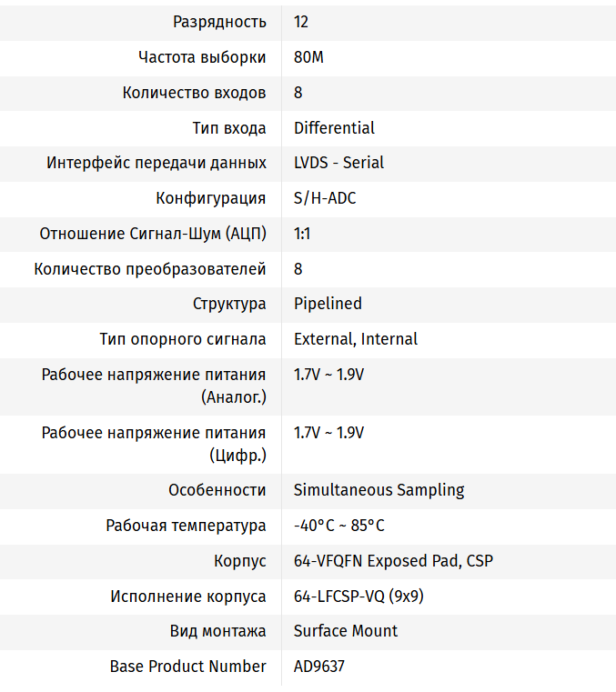Select the "Surface Mount" mounting value
This screenshot has width=616, height=692.
click(346, 631)
